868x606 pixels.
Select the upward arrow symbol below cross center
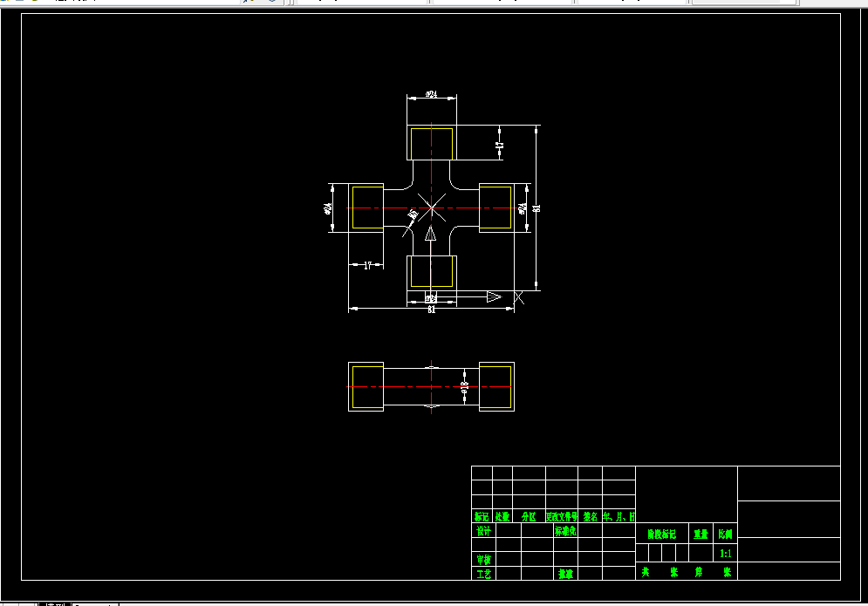click(x=430, y=233)
